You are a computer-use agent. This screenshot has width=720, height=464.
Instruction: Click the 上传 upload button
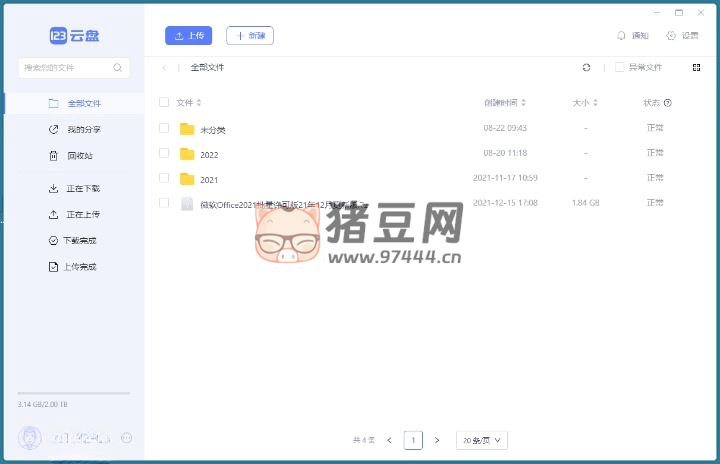coord(188,36)
